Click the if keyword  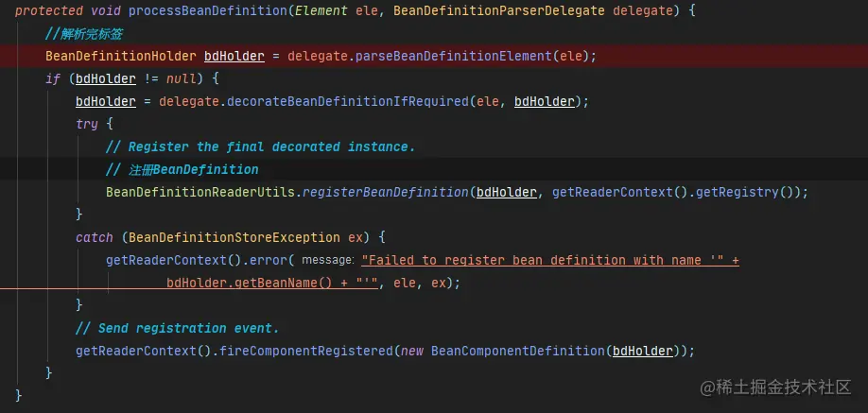(53, 78)
